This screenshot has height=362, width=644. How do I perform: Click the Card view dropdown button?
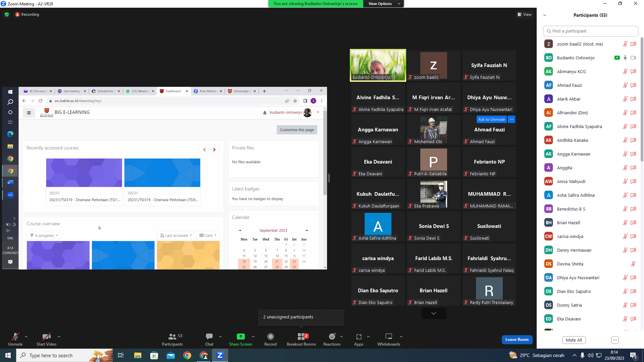(x=208, y=235)
